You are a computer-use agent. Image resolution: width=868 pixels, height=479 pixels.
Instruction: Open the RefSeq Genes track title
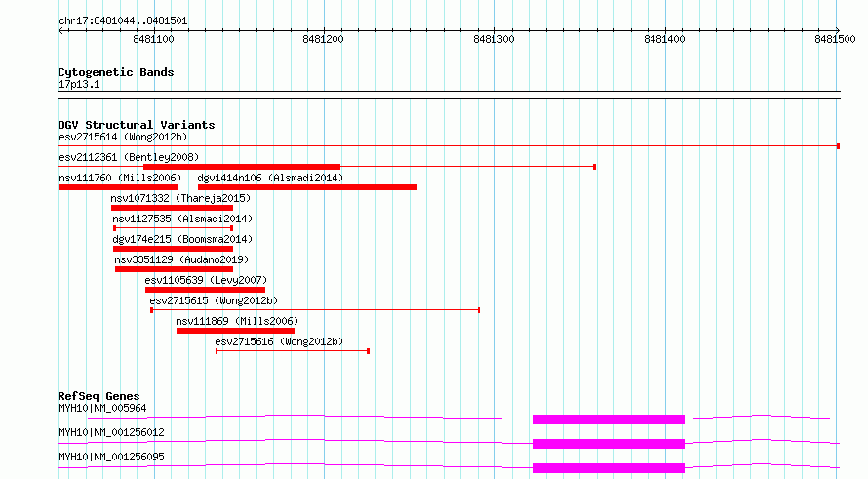[99, 396]
